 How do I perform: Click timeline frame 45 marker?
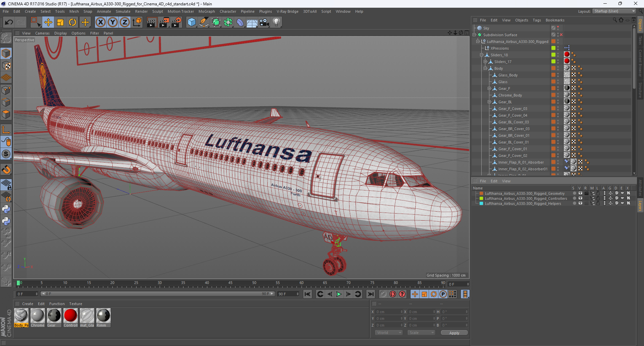coord(230,284)
